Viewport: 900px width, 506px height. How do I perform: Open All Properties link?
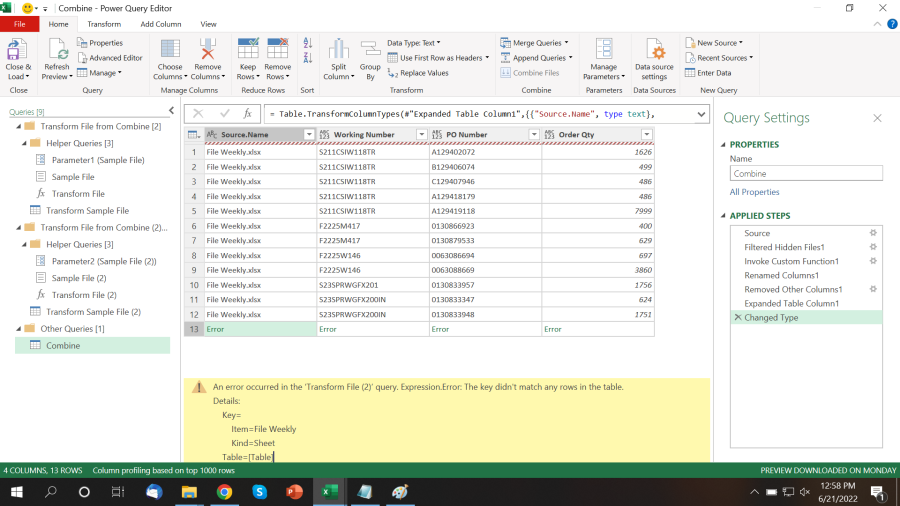pyautogui.click(x=754, y=192)
